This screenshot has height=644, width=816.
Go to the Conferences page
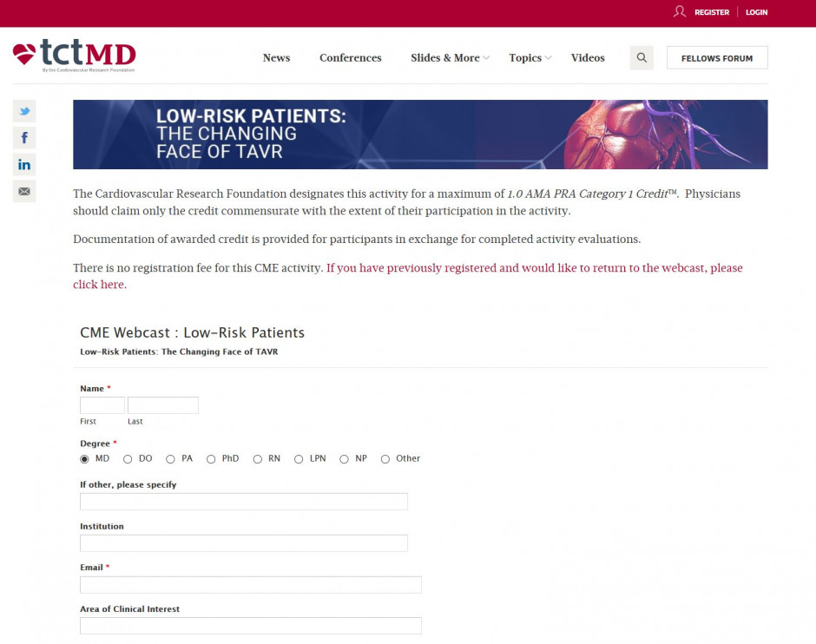click(350, 58)
